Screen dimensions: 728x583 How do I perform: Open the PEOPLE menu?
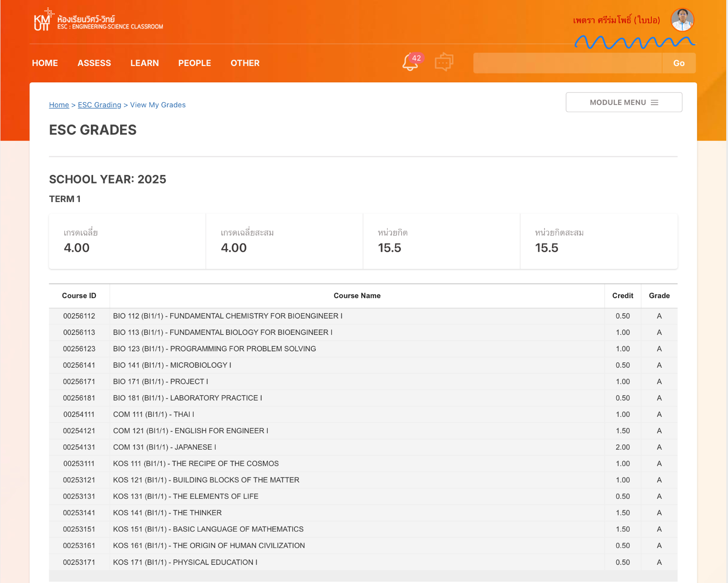click(195, 63)
